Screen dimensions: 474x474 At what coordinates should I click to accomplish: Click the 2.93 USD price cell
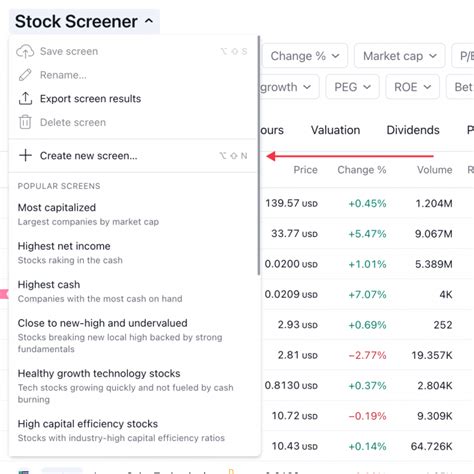pyautogui.click(x=298, y=325)
